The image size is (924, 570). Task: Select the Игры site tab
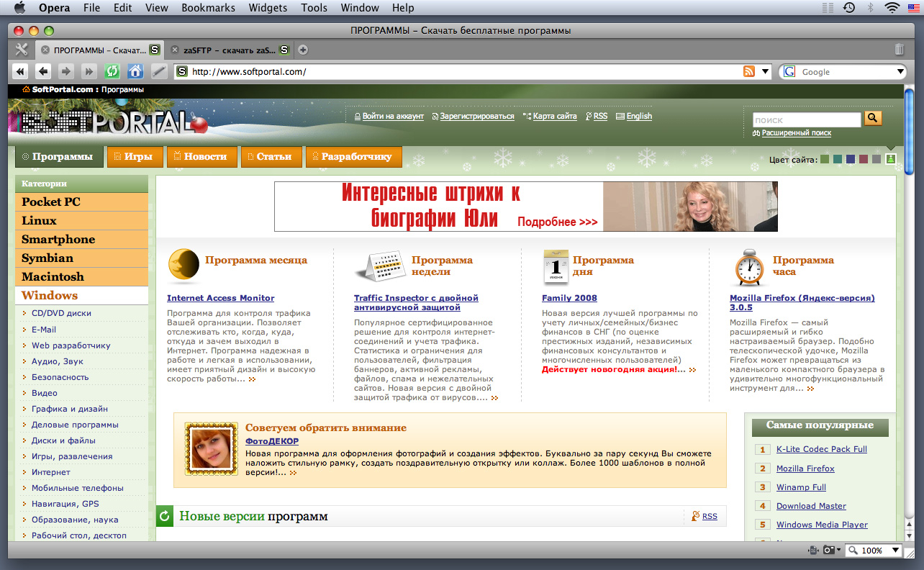134,156
